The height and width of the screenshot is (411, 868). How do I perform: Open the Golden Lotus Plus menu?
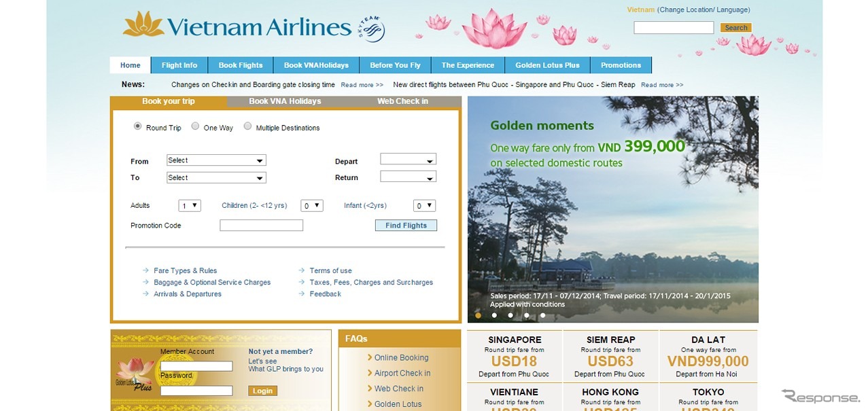coord(547,65)
